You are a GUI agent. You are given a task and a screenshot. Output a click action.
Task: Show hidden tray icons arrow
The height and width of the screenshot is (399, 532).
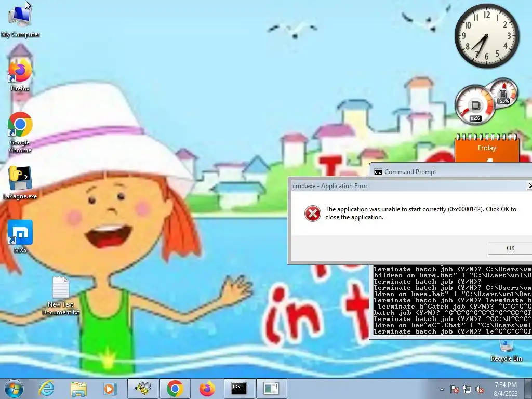pos(442,389)
